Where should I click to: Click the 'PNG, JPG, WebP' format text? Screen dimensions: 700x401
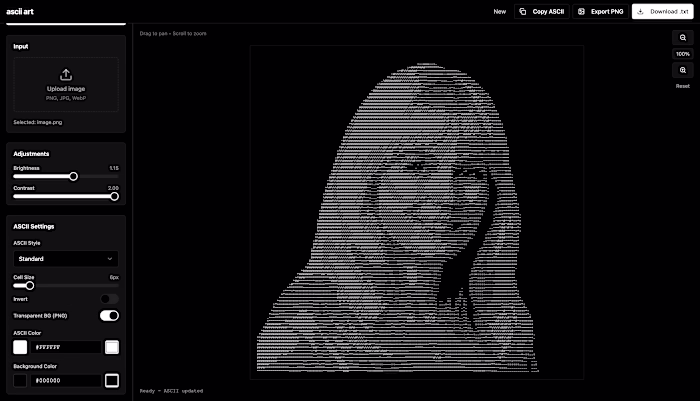tap(66, 98)
